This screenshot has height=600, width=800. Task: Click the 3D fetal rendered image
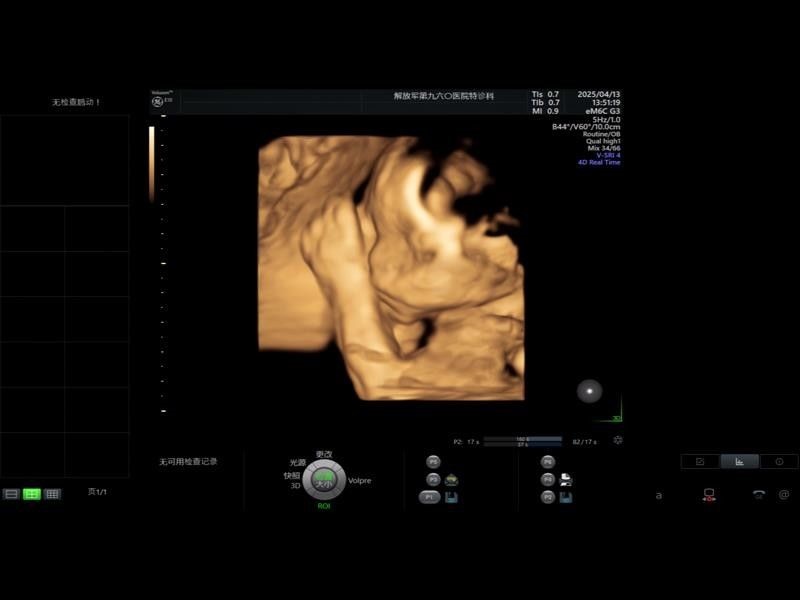391,268
